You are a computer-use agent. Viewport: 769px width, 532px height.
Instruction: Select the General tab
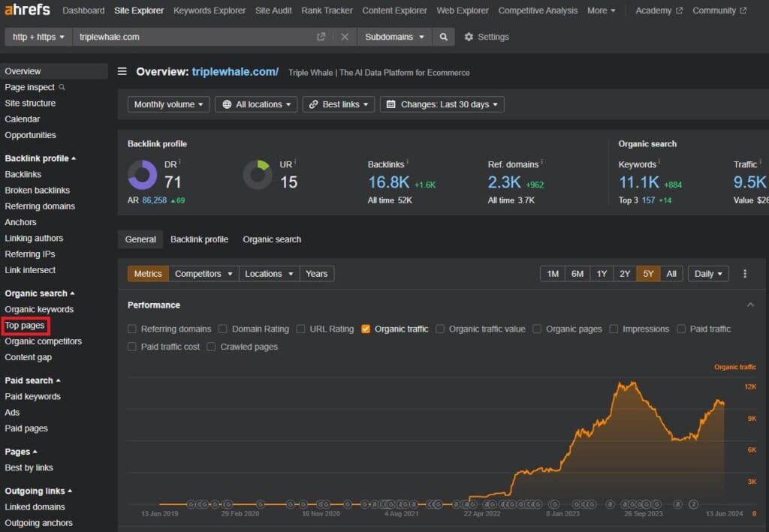click(x=140, y=239)
